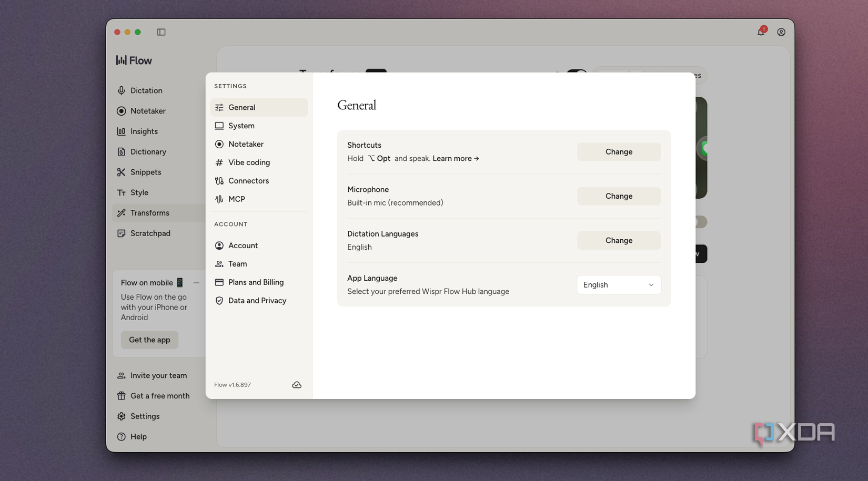The height and width of the screenshot is (481, 868).
Task: Click the cloud sync icon near version
Action: pos(297,385)
